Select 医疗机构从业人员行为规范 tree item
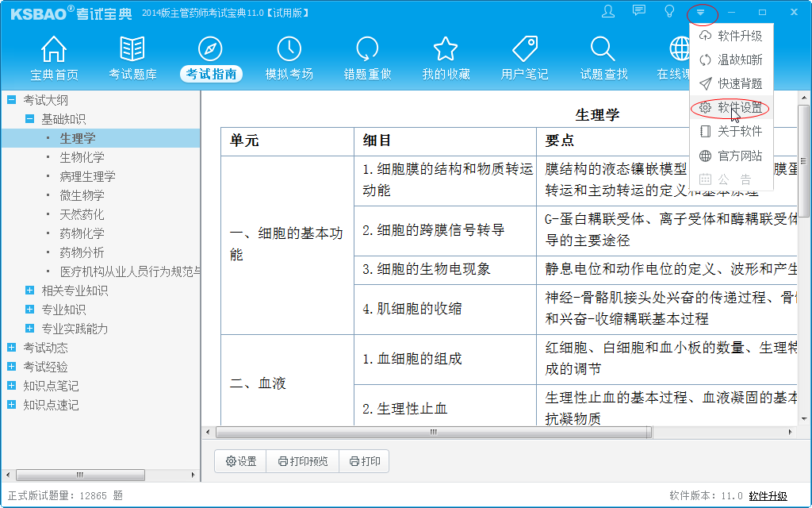The image size is (812, 508). [129, 271]
